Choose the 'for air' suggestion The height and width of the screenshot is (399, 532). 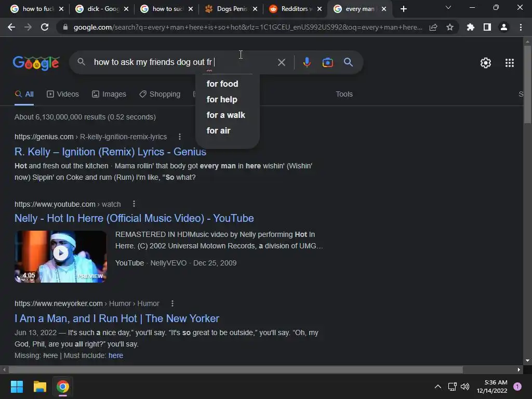pos(219,130)
